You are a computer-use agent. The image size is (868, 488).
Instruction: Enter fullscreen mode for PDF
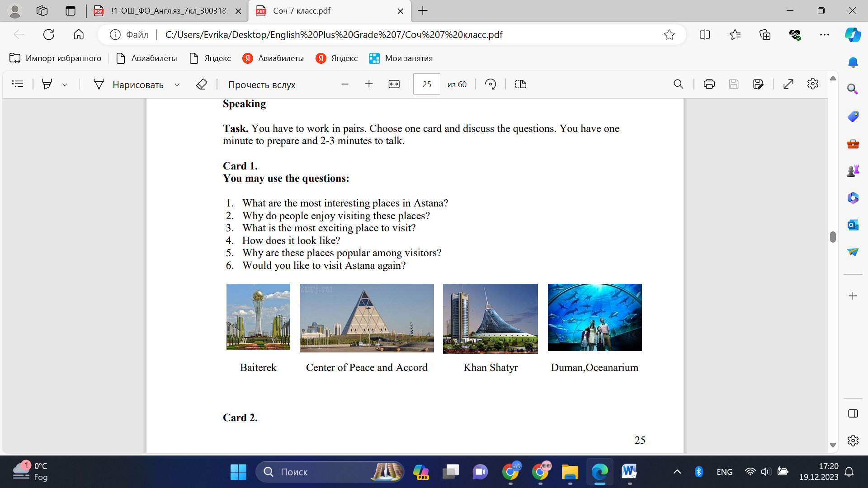(788, 84)
